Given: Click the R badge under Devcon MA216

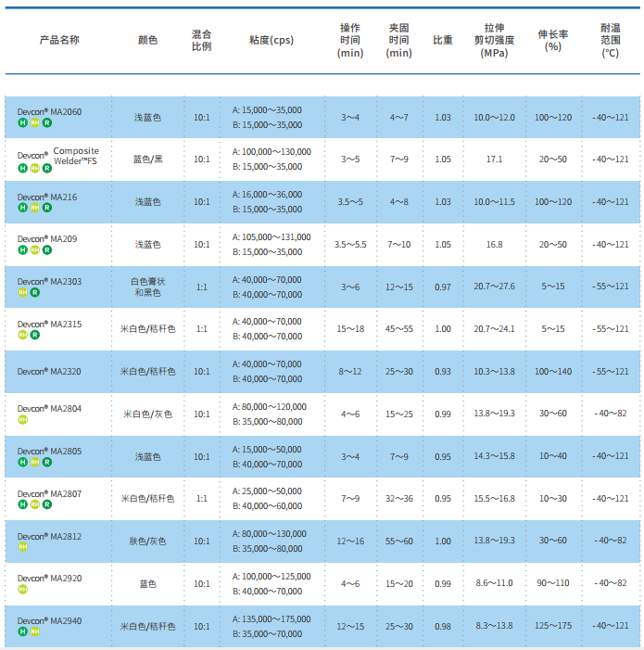Looking at the screenshot, I should point(47,208).
